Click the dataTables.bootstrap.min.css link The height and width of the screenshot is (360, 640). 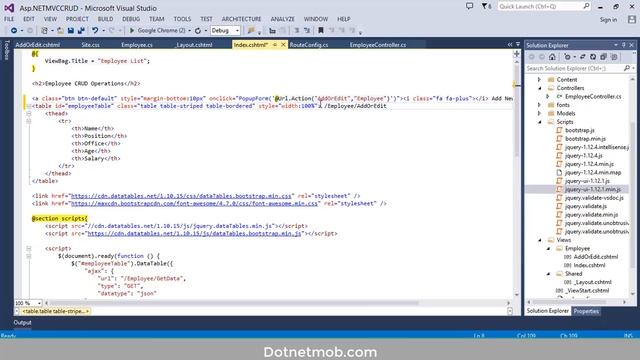tap(181, 196)
